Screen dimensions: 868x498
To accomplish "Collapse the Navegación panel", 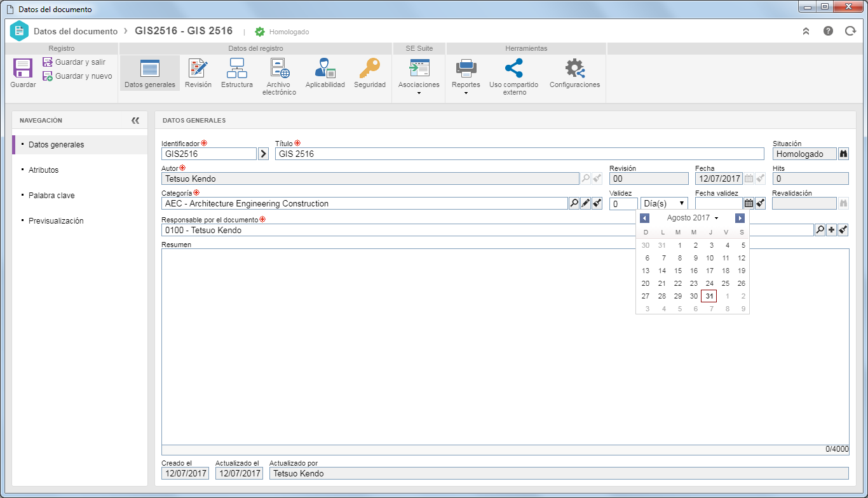I will (135, 120).
